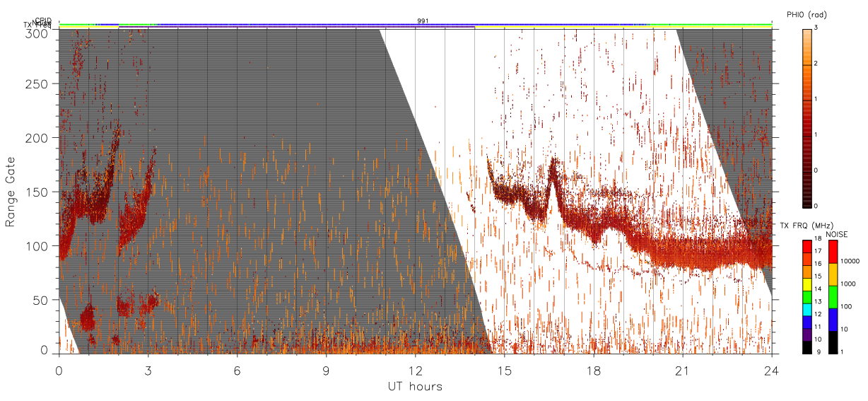
Task: Click the red segment of NOISE colorbar
Action: 833,252
